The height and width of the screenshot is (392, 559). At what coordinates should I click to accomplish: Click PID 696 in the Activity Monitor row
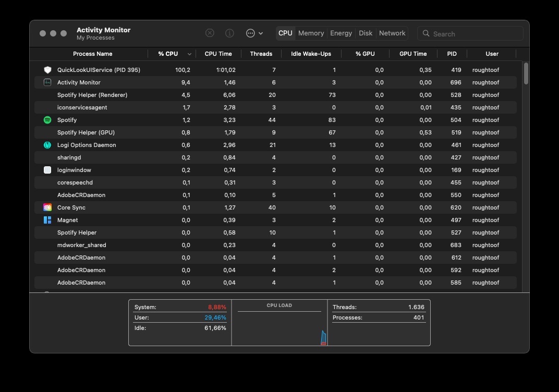[456, 82]
